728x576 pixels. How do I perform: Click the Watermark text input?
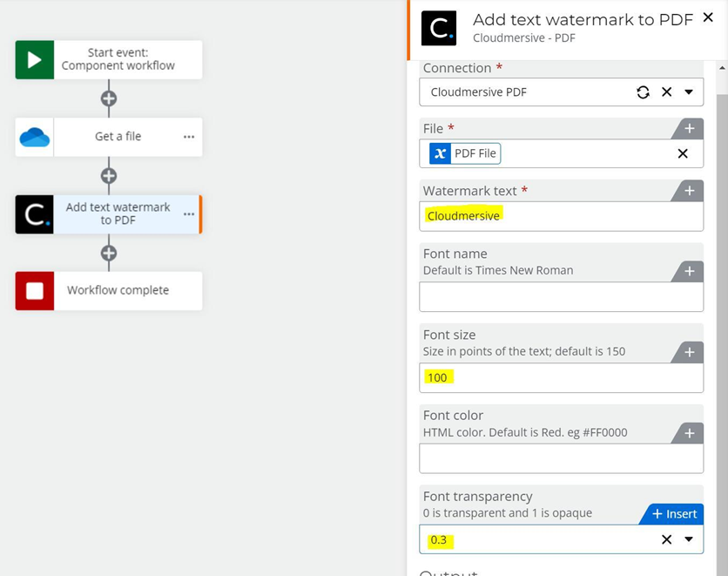562,216
